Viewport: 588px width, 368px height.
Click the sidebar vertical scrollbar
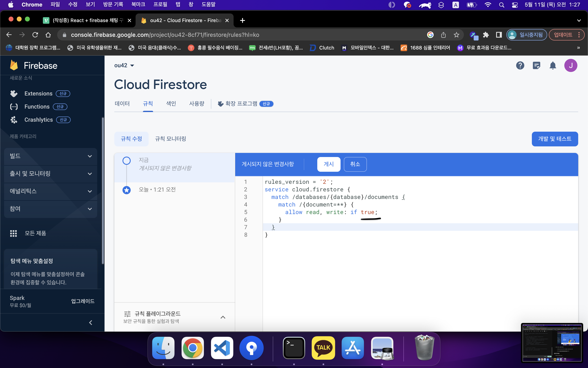click(x=103, y=190)
